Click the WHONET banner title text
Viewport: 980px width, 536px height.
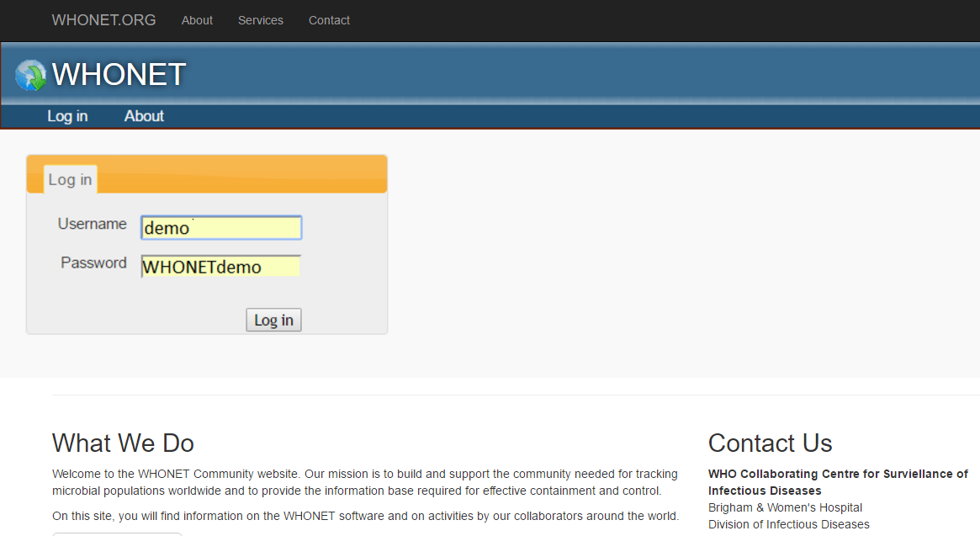click(119, 74)
